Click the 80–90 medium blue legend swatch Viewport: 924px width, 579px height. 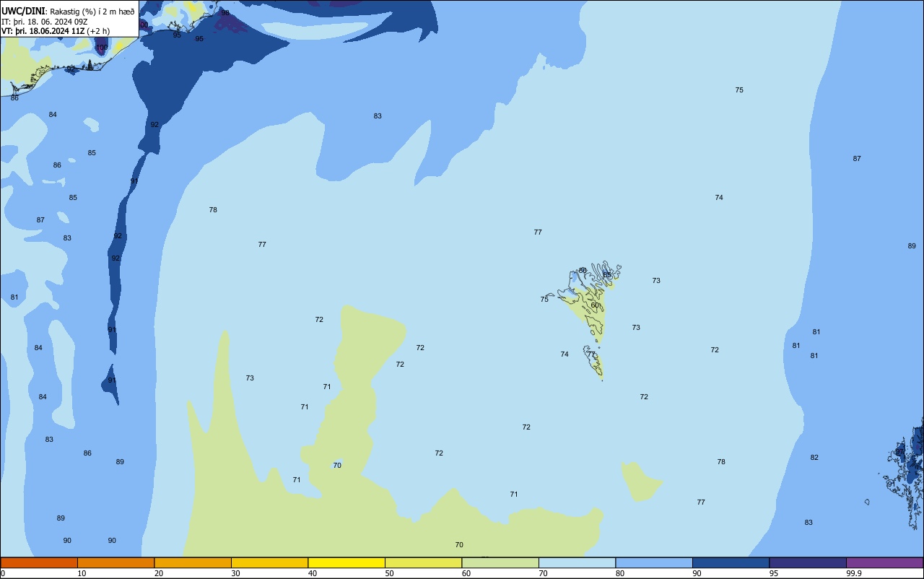coord(654,562)
